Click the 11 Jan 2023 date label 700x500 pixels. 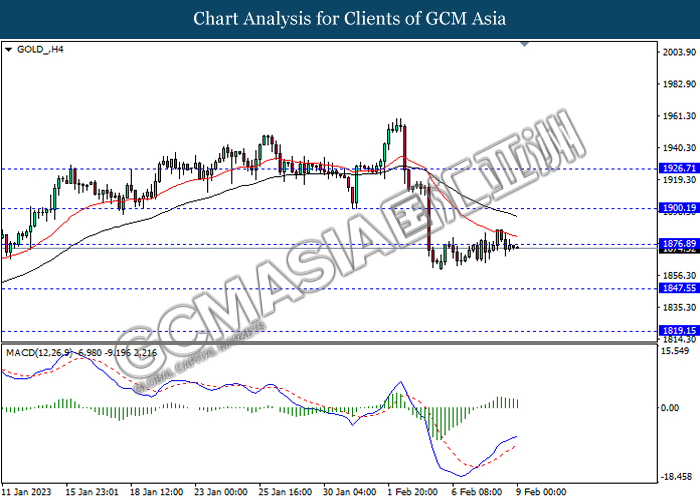coord(26,492)
